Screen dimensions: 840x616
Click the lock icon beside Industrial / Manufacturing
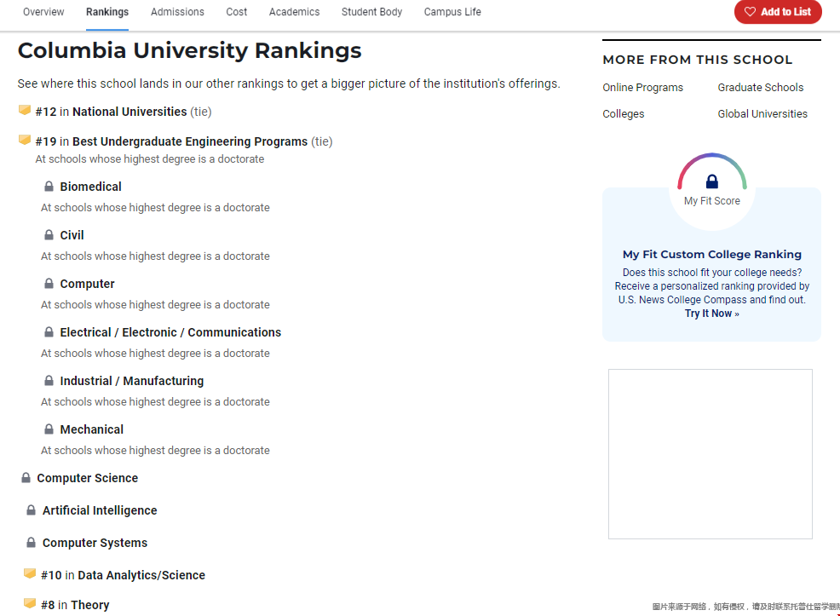(x=49, y=381)
